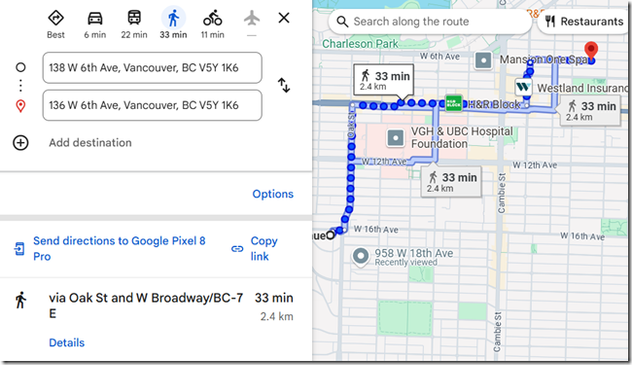
Task: Select the Best travel mode icon
Action: [x=56, y=19]
